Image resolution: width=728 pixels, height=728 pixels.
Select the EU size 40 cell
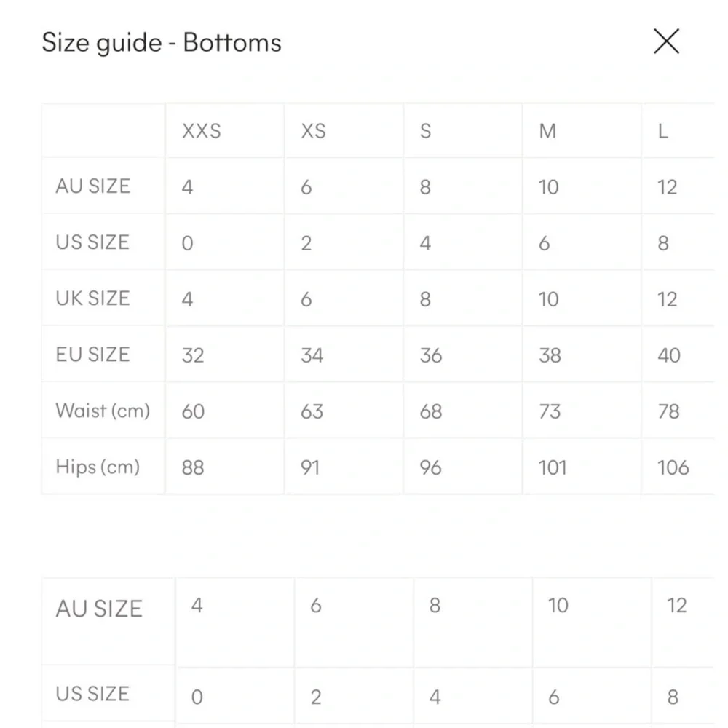pos(668,355)
